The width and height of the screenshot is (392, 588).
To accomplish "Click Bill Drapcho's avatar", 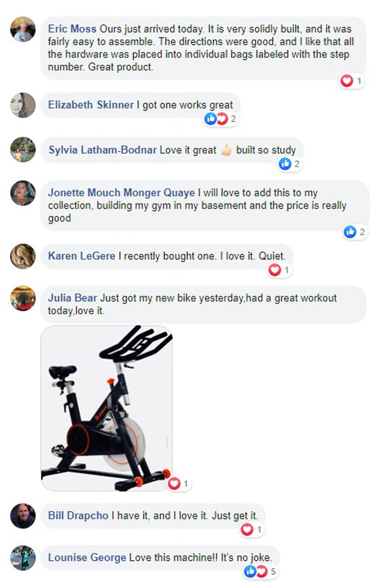I will coord(23,516).
